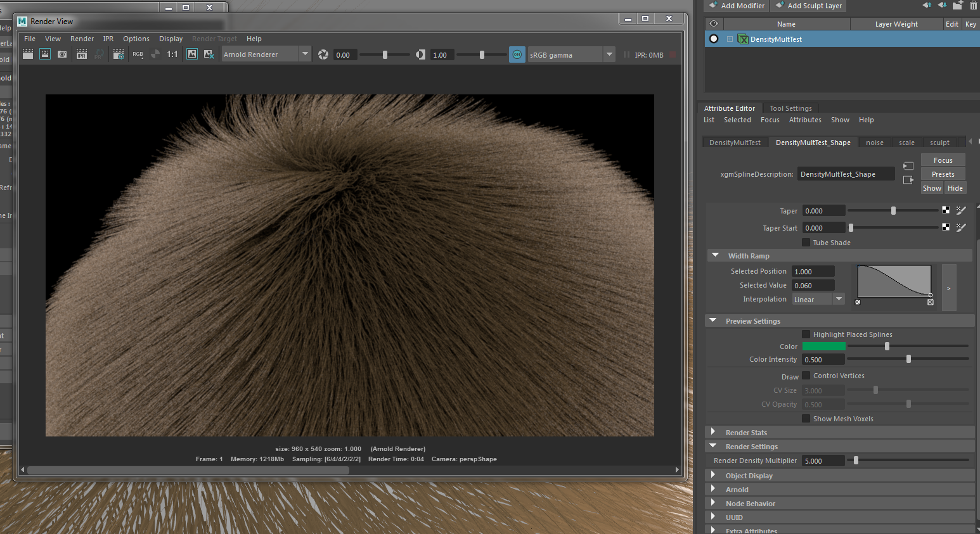The height and width of the screenshot is (534, 980).
Task: Open Render Settings clapperboard-gear icon
Action: (x=119, y=54)
